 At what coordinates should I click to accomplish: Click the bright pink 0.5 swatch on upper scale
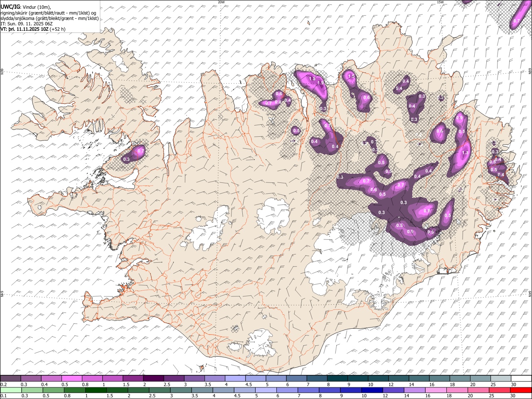[x=72, y=379]
